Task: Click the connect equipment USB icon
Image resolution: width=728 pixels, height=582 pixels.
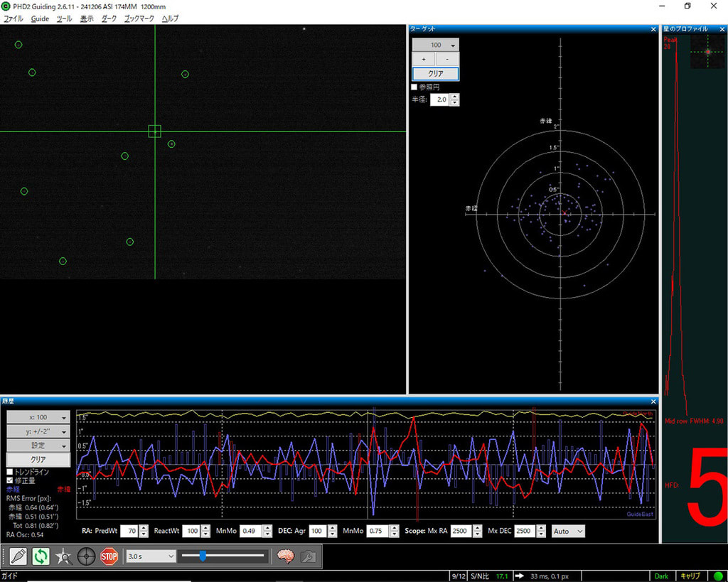Action: click(18, 556)
